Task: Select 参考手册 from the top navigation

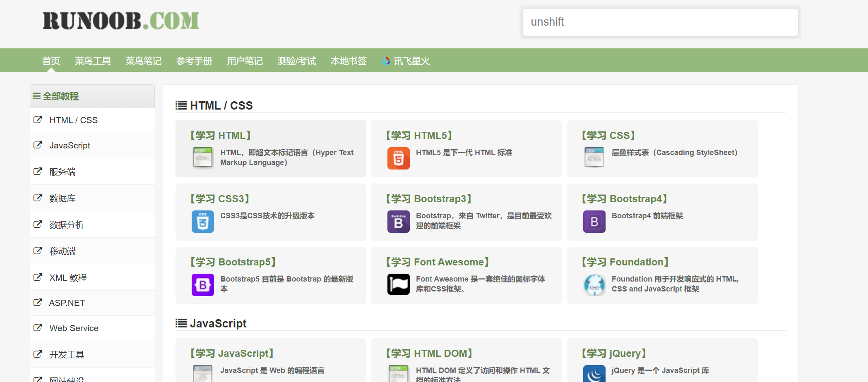Action: [x=194, y=61]
